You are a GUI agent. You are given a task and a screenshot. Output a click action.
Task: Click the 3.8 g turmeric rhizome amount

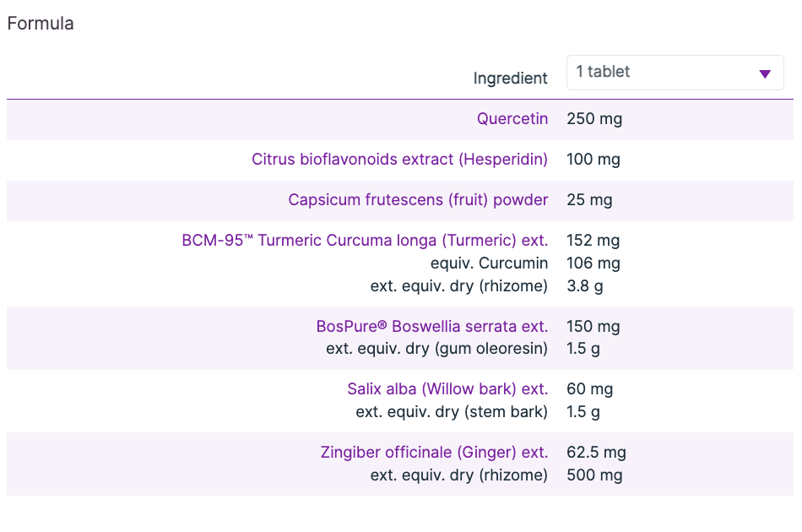click(x=585, y=286)
